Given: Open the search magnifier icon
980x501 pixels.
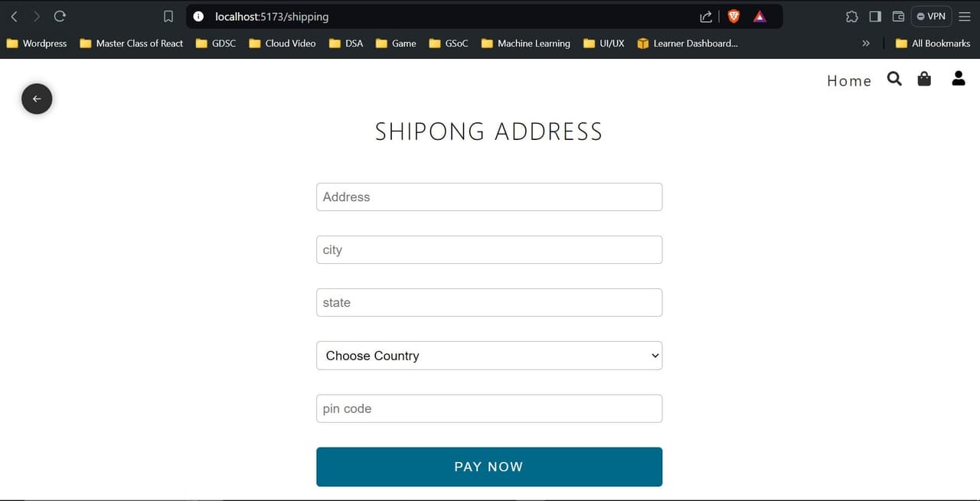Looking at the screenshot, I should (894, 79).
